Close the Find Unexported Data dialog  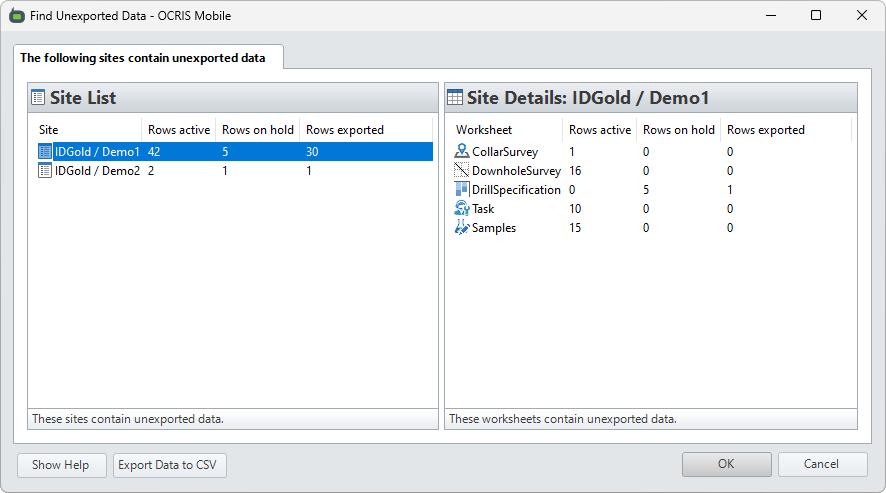(x=862, y=15)
